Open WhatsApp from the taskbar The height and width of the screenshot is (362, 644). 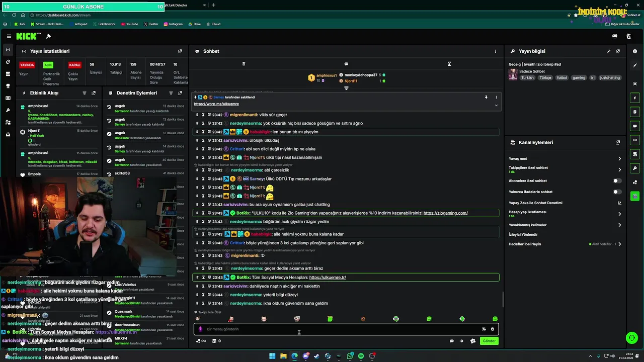click(x=350, y=356)
